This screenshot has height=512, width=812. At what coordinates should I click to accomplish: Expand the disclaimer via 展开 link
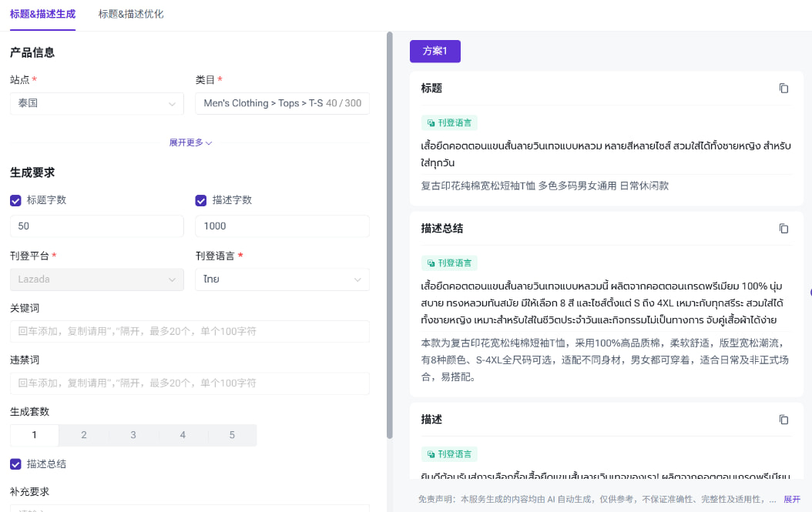792,499
